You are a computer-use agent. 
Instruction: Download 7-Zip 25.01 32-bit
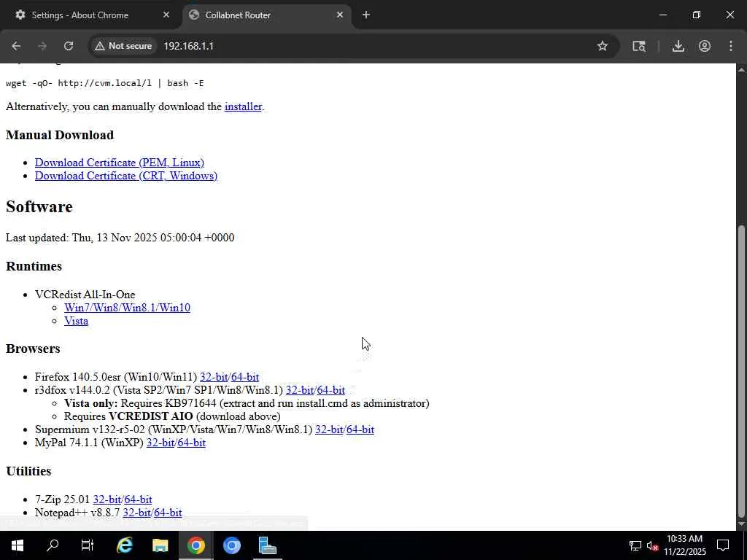point(107,499)
